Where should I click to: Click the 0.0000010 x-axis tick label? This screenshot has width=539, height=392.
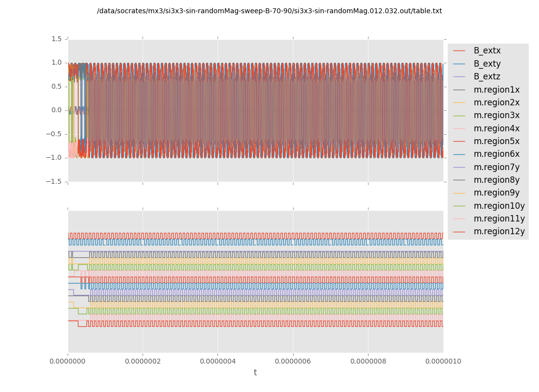[443, 362]
